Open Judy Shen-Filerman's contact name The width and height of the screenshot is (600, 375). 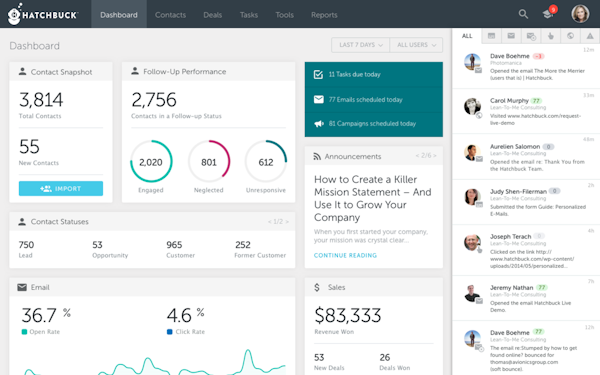tap(518, 191)
